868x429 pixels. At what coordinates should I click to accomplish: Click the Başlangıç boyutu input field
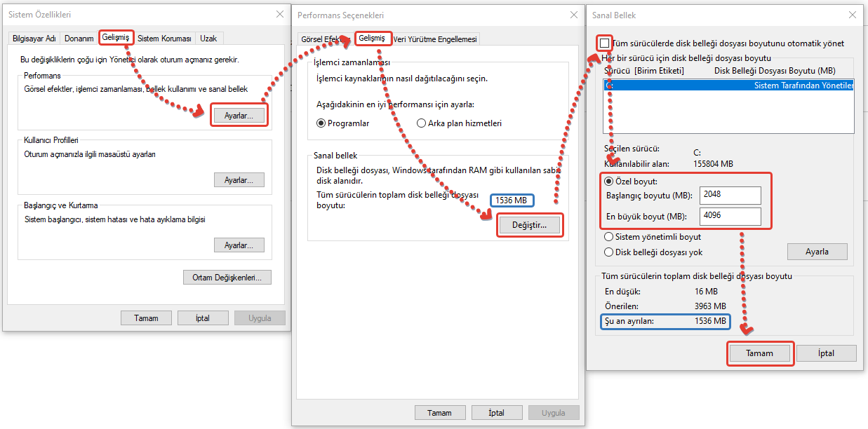[x=730, y=195]
